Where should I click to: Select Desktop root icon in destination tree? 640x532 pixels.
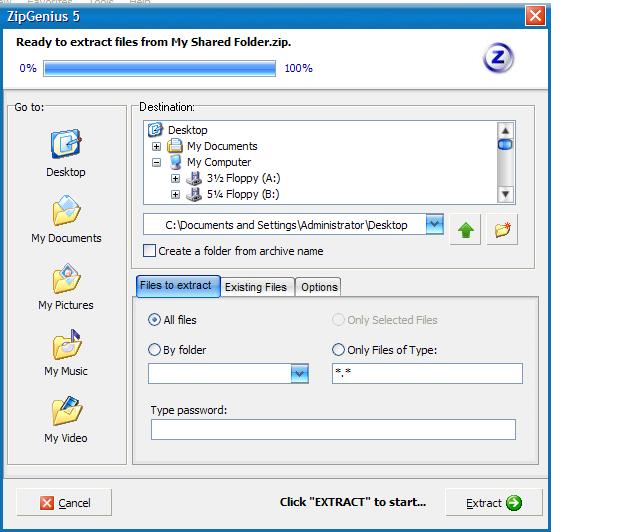pyautogui.click(x=155, y=130)
